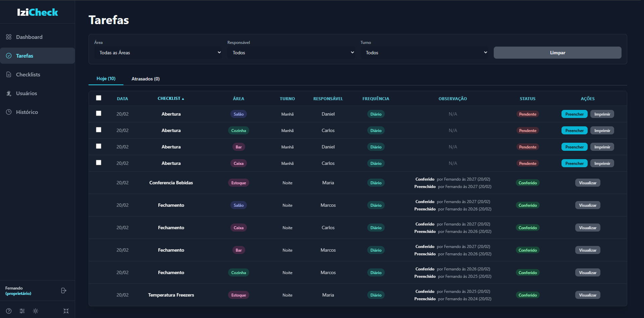Click the Usuários person icon in the sidebar
644x318 pixels.
[9, 93]
